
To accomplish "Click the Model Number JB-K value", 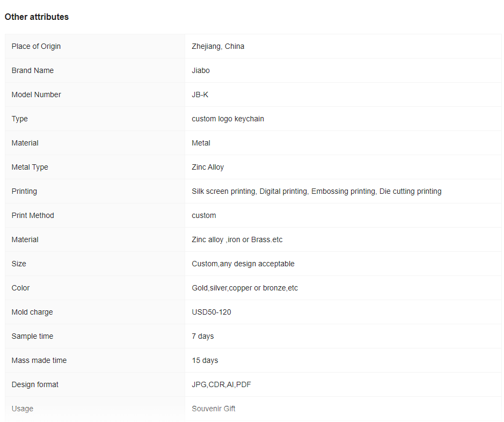I will coord(200,94).
